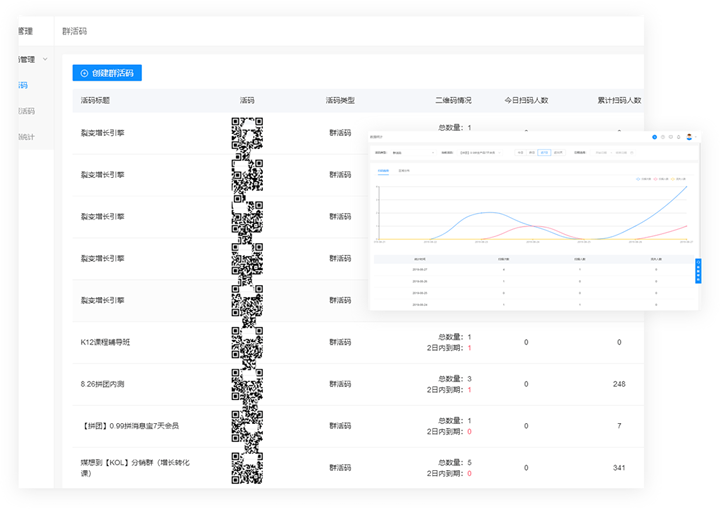
Task: Expand the arrow beside the user avatar
Action: click(x=696, y=137)
